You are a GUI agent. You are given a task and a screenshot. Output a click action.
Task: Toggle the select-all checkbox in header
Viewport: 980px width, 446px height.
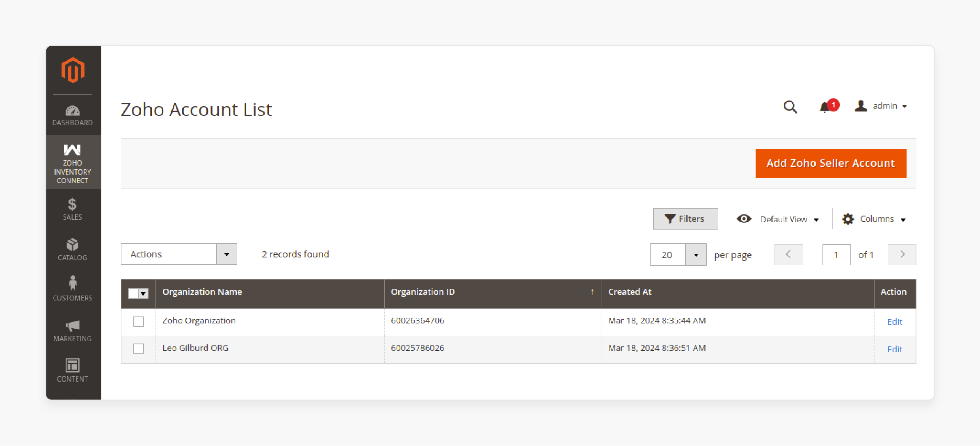point(133,294)
